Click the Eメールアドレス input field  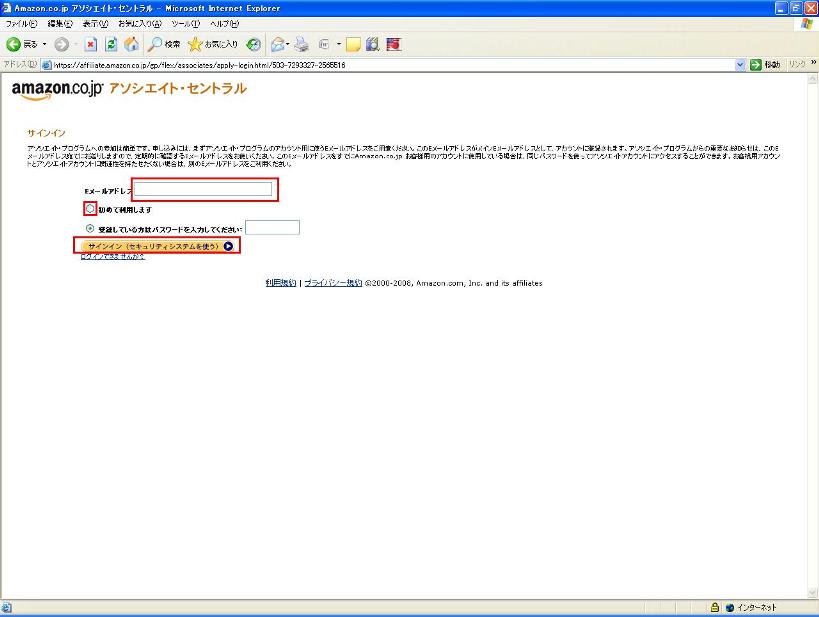(203, 189)
